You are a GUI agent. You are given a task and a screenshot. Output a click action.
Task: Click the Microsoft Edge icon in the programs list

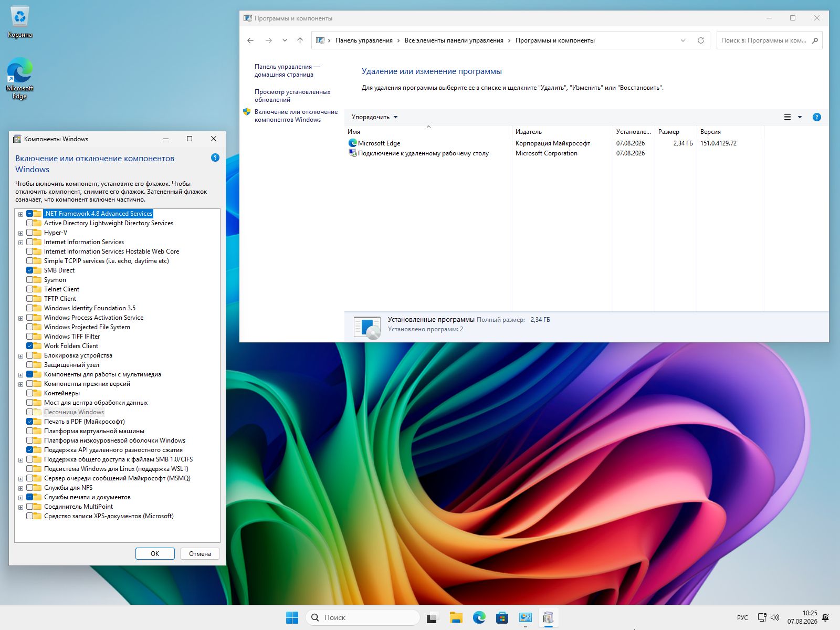click(353, 143)
